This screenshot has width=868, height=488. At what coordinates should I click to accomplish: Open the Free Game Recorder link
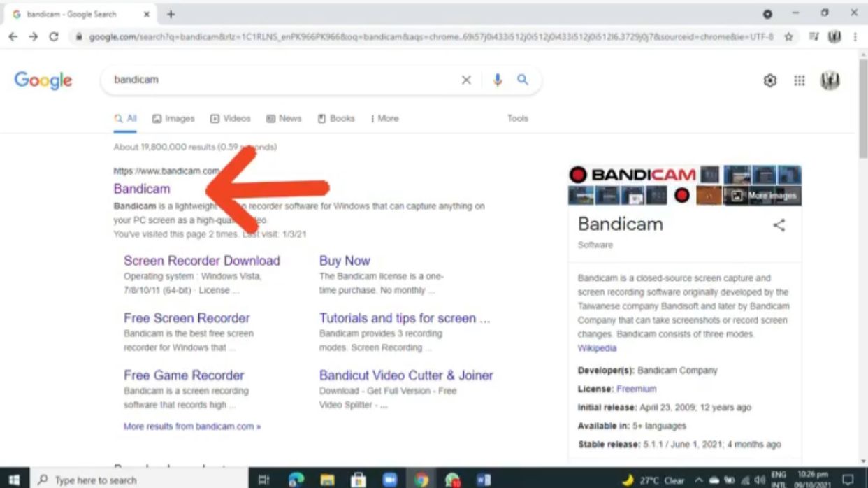click(184, 375)
